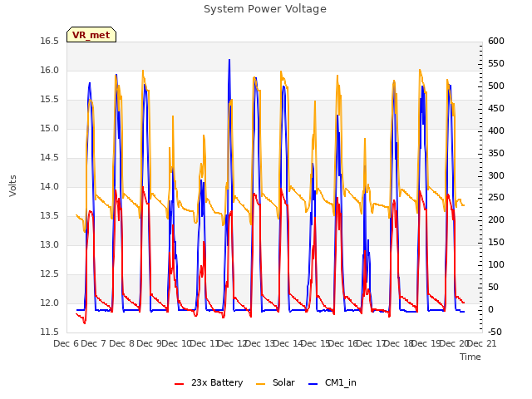Click the 500 right axis tick label
Viewport: 532px width, 399px height.
pyautogui.click(x=496, y=86)
